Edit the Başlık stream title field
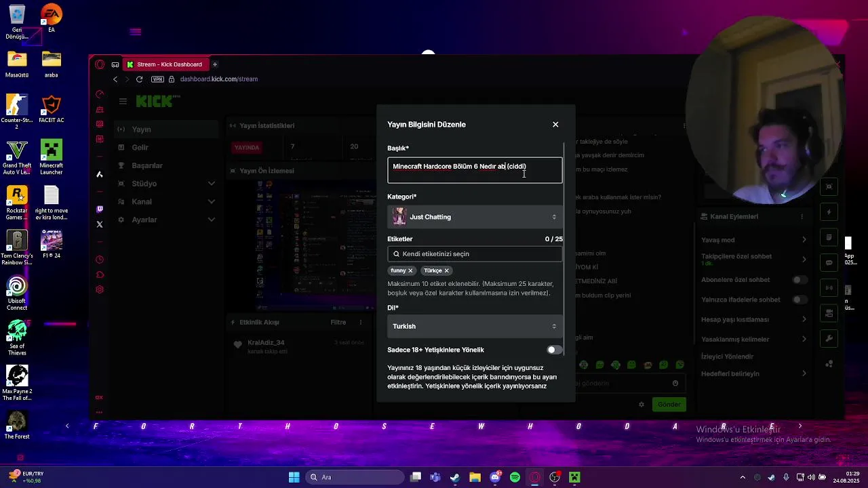Image resolution: width=868 pixels, height=488 pixels. (x=475, y=170)
